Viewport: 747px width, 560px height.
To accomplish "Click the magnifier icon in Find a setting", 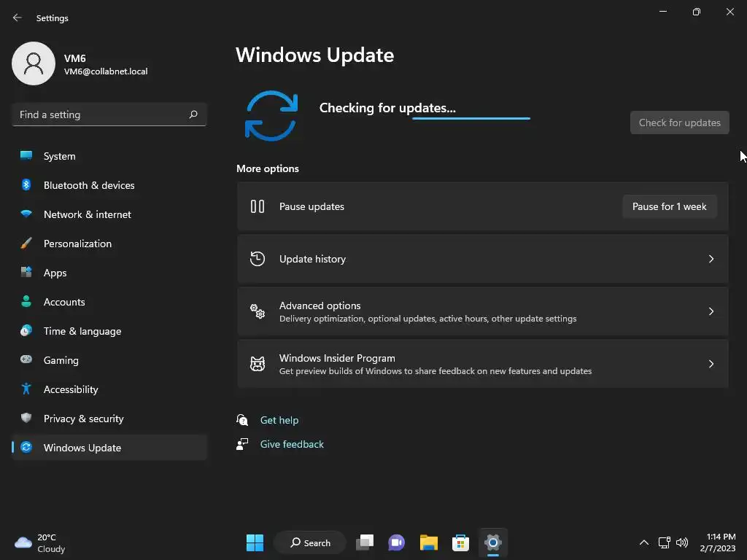I will (x=193, y=114).
